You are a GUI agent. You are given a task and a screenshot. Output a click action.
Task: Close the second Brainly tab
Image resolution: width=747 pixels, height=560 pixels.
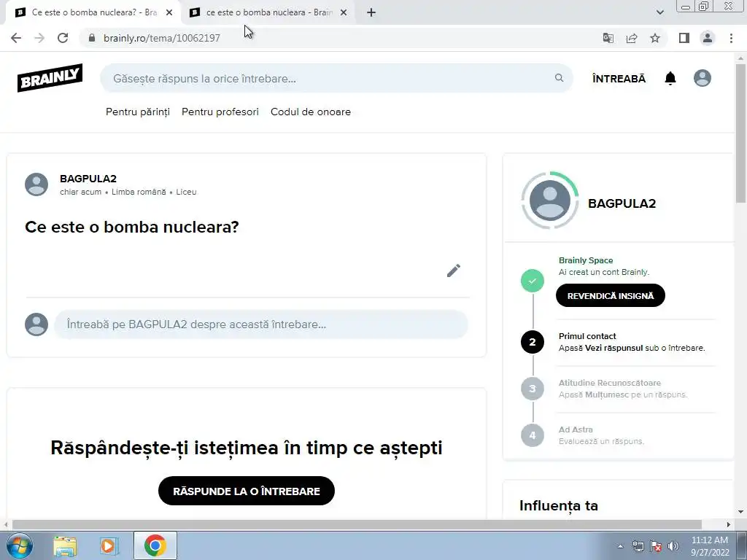pos(344,13)
